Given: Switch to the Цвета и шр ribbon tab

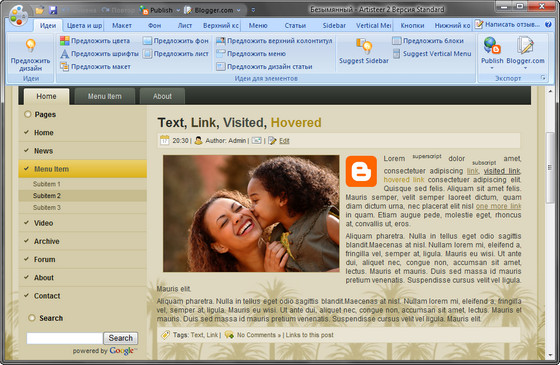Looking at the screenshot, I should point(84,25).
